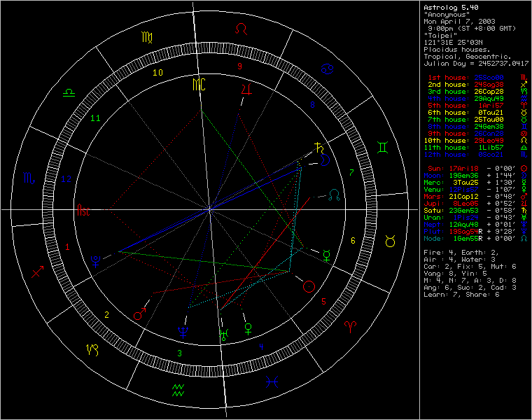The image size is (532, 420).
Task: Click the Aries glyph on the zodiac ring
Action: [x=351, y=327]
